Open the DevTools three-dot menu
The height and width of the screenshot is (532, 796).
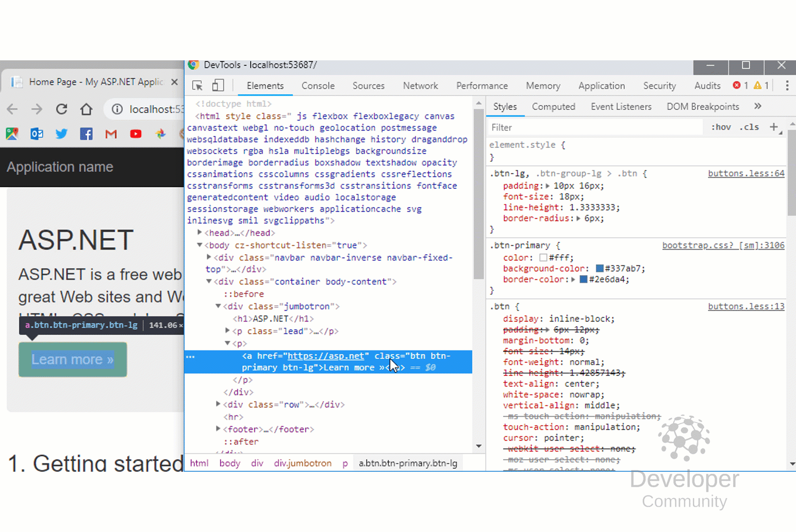pyautogui.click(x=787, y=86)
